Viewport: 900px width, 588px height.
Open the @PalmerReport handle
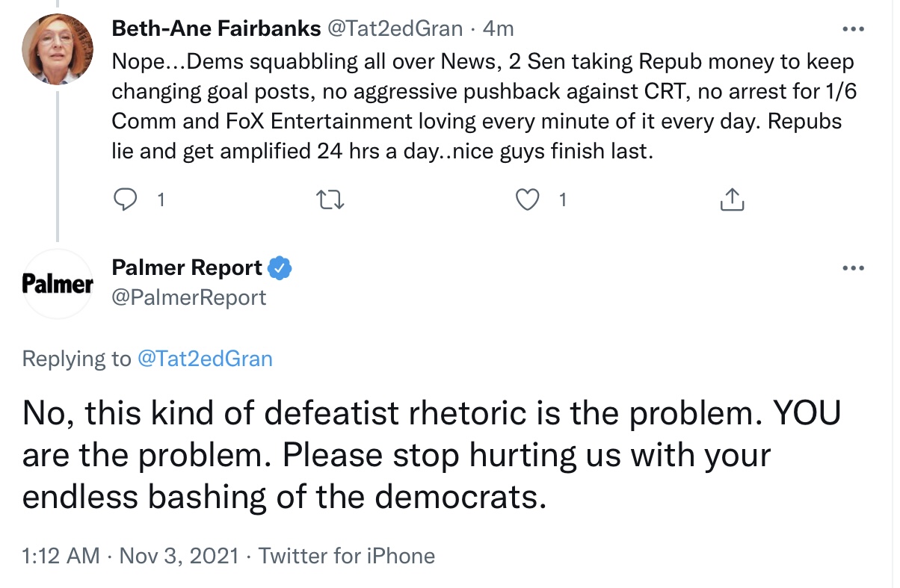pyautogui.click(x=189, y=297)
